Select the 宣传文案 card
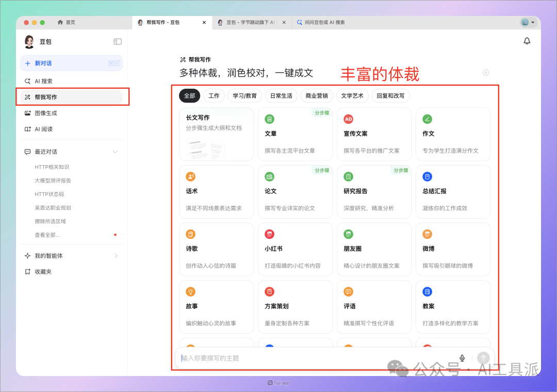 [x=374, y=134]
